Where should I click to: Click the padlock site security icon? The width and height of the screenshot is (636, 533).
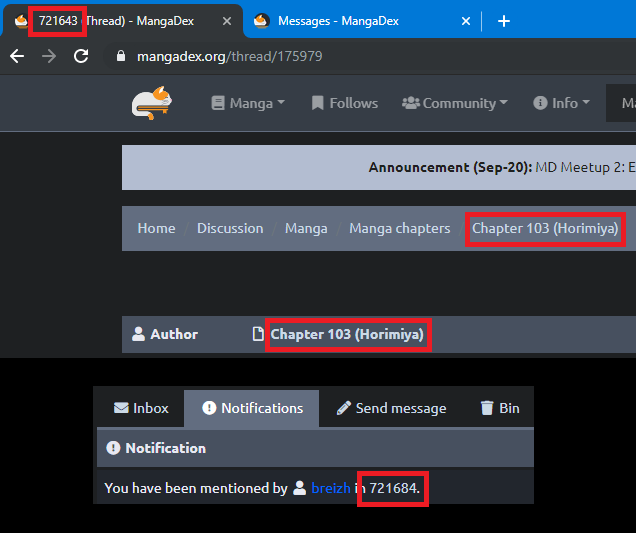coord(120,56)
